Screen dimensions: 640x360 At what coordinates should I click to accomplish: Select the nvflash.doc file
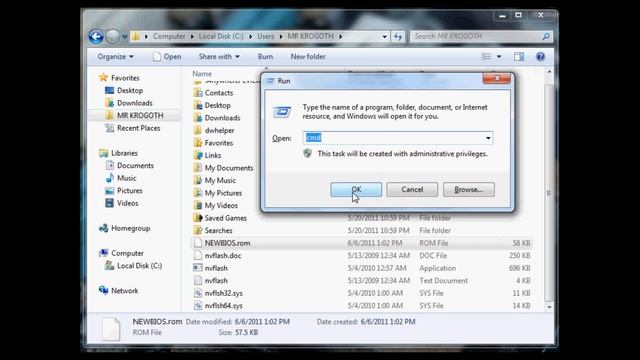pyautogui.click(x=223, y=256)
